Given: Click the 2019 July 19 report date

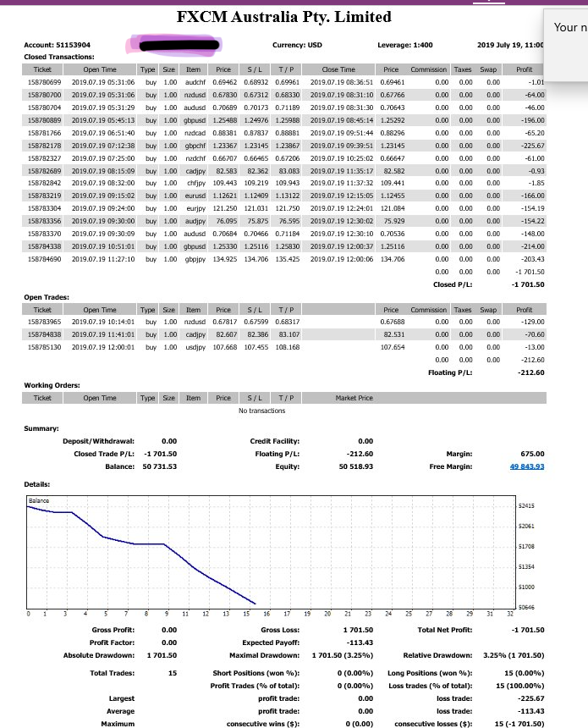Looking at the screenshot, I should tap(510, 45).
